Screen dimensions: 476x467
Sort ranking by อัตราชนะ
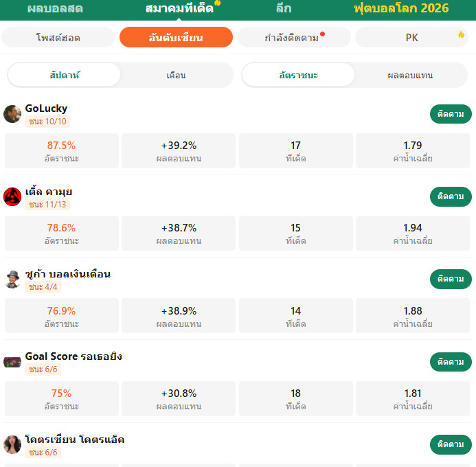[x=298, y=75]
